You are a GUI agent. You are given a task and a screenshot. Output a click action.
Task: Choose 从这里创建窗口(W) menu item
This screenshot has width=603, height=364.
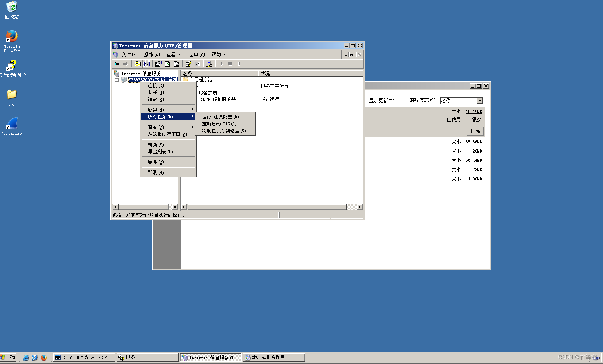point(169,134)
